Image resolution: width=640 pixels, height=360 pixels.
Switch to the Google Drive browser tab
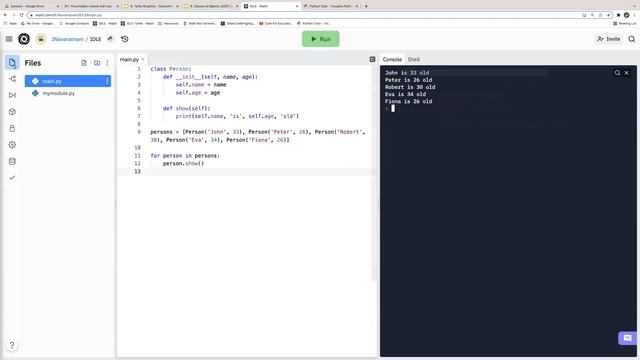(31, 6)
